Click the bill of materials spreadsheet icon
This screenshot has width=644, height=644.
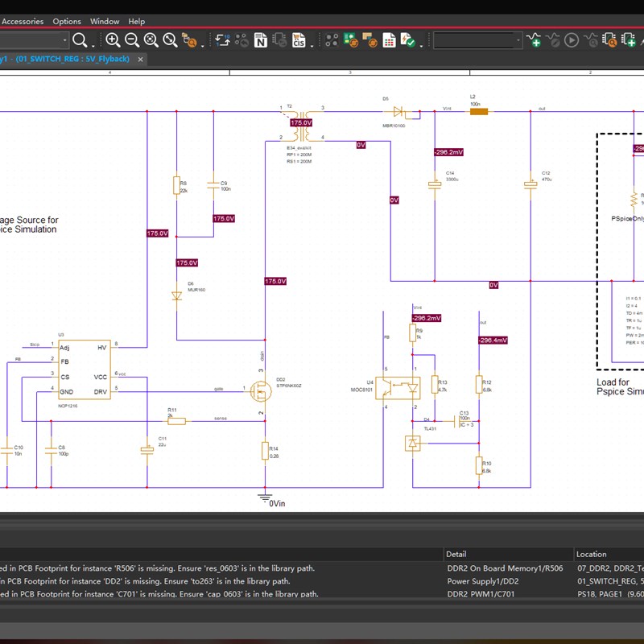(389, 40)
